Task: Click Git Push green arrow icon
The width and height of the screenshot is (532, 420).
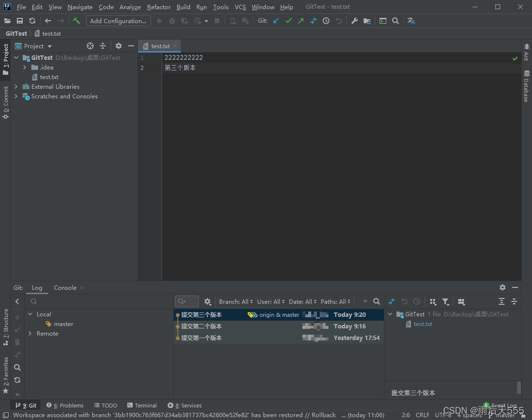Action: (x=300, y=21)
